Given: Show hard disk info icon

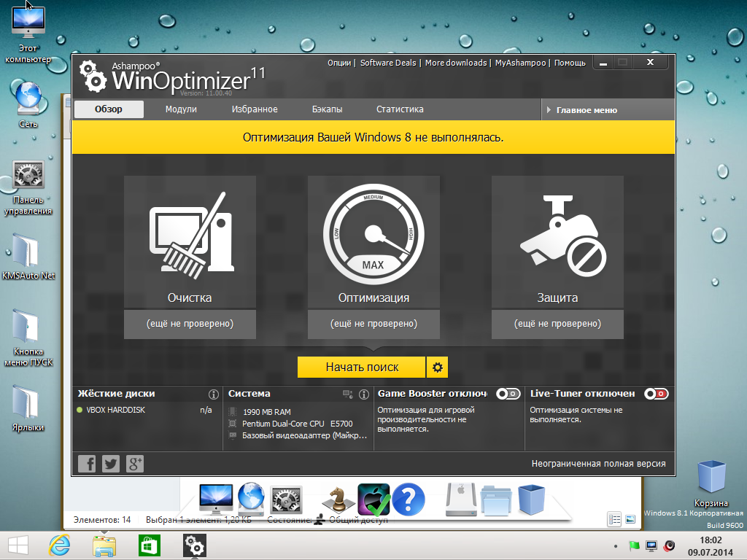Looking at the screenshot, I should [214, 394].
